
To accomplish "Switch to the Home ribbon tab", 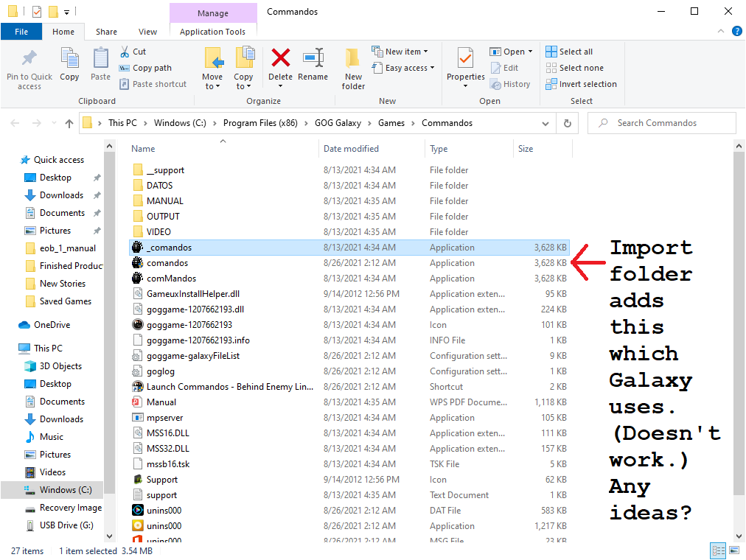I will [63, 32].
